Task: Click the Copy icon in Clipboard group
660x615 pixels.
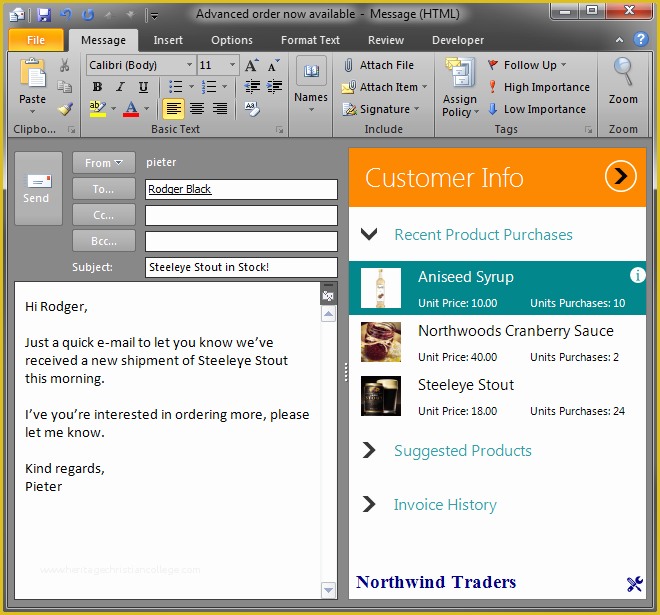Action: (x=64, y=86)
